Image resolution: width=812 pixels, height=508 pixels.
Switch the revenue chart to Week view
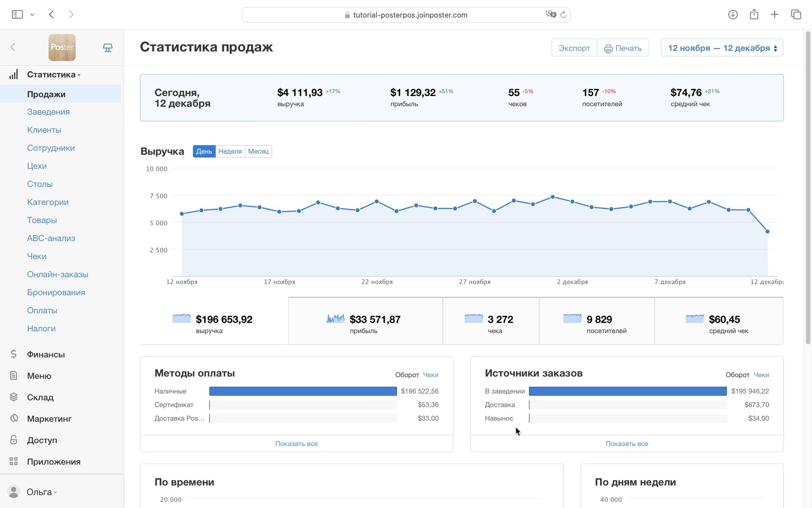click(230, 152)
